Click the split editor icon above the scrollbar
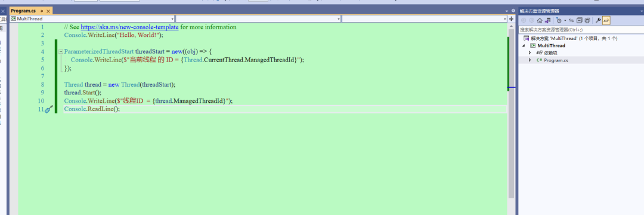The width and height of the screenshot is (644, 215). coord(512,19)
